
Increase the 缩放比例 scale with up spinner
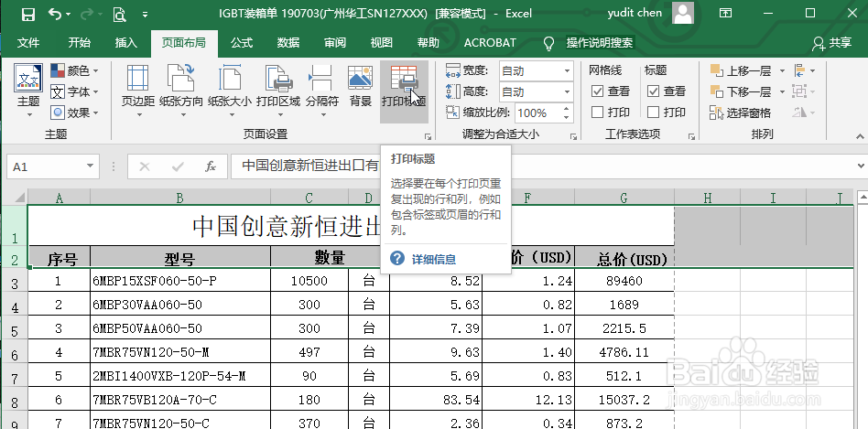click(x=567, y=109)
